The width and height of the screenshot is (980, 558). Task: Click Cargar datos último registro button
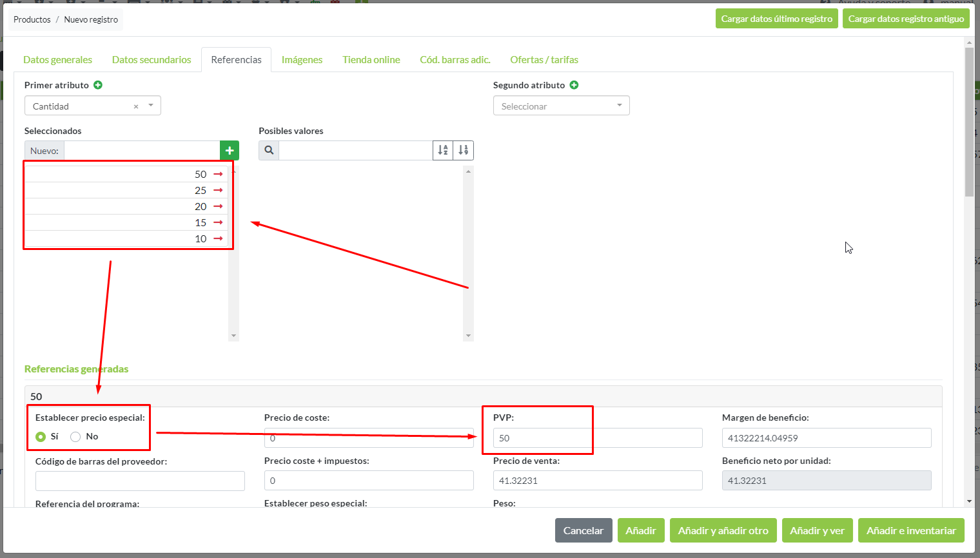[x=776, y=19]
